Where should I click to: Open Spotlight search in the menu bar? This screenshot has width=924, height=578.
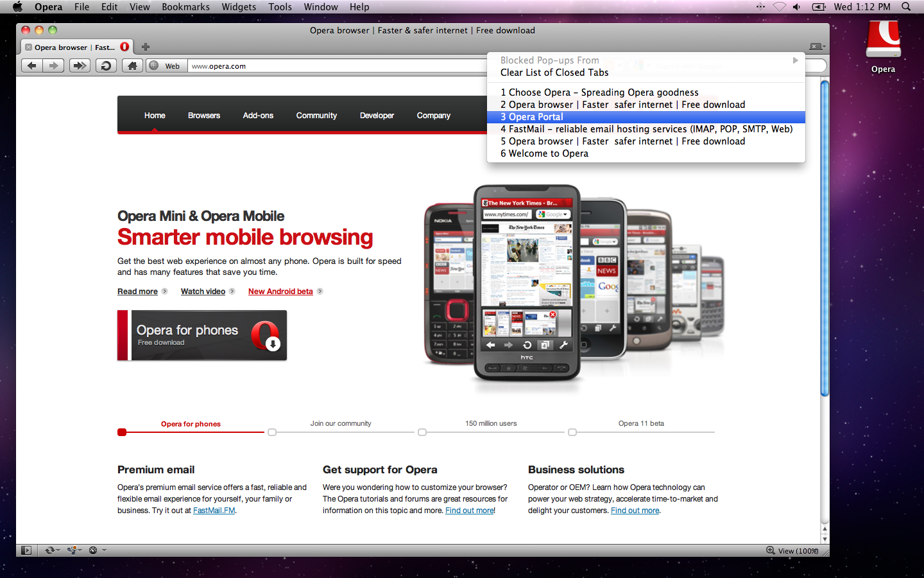coord(906,6)
